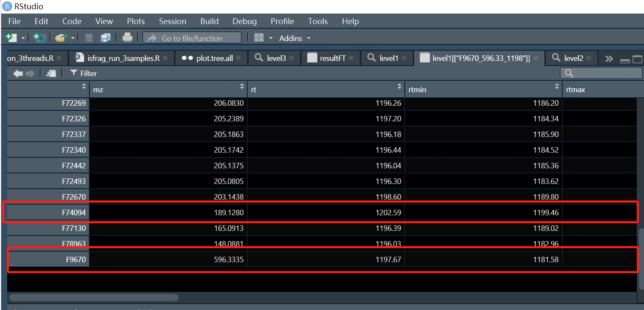Save the current document

[x=88, y=38]
